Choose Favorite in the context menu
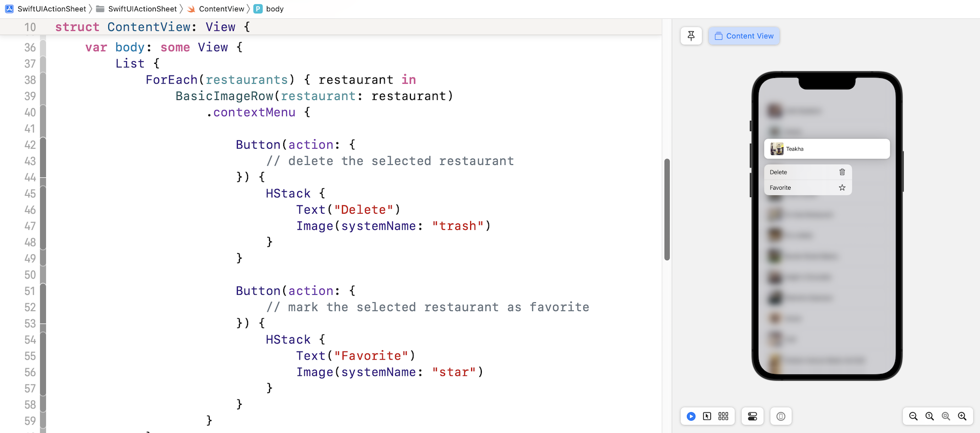 tap(807, 188)
